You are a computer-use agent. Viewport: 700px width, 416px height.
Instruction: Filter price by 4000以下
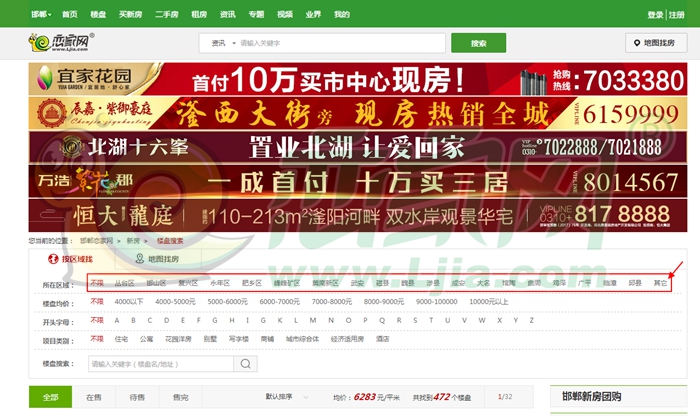pyautogui.click(x=129, y=302)
